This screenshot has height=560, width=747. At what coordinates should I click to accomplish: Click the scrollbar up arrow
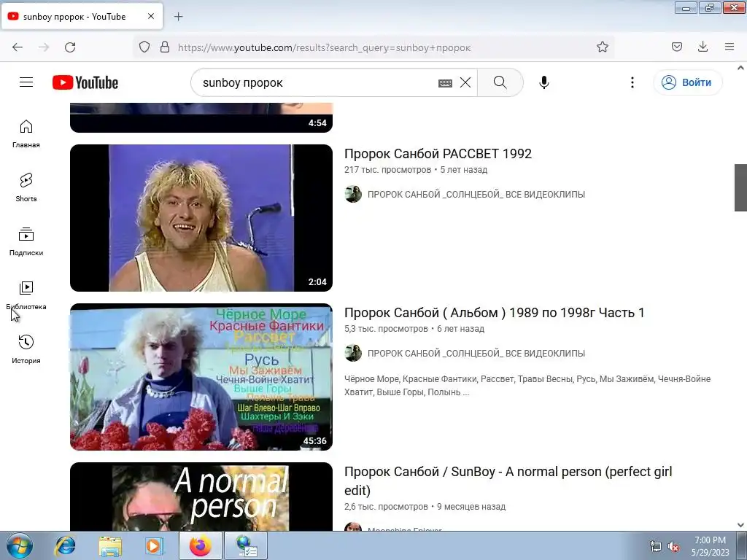pos(740,68)
